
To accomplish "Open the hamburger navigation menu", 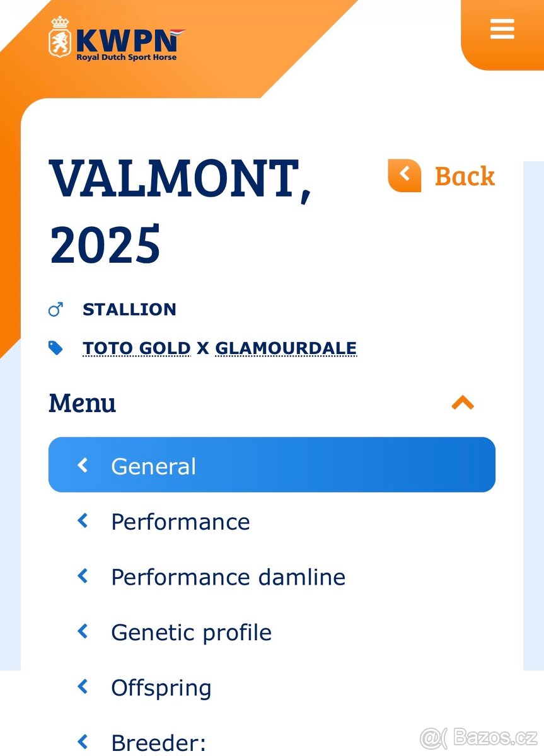I will point(502,29).
